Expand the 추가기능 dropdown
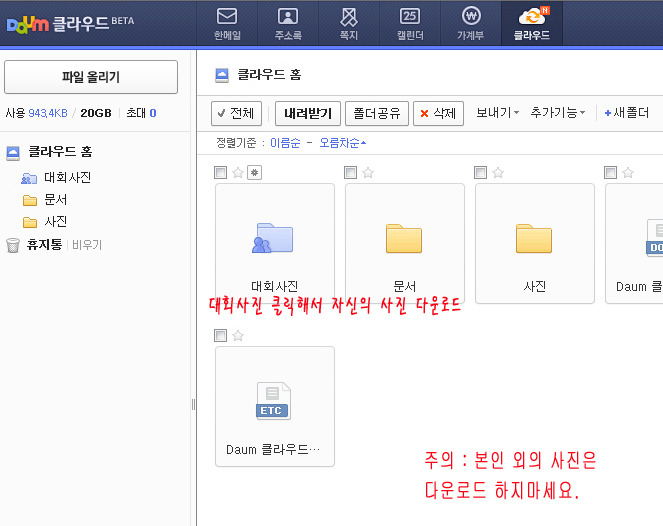The height and width of the screenshot is (526, 663). pyautogui.click(x=558, y=113)
